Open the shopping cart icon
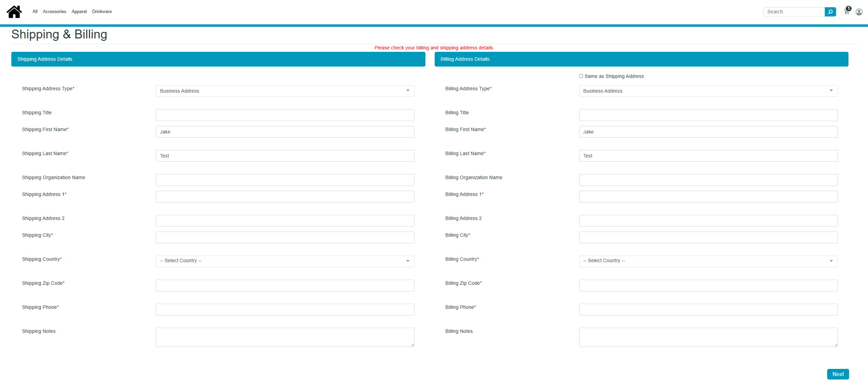The width and height of the screenshot is (868, 385). (x=846, y=12)
